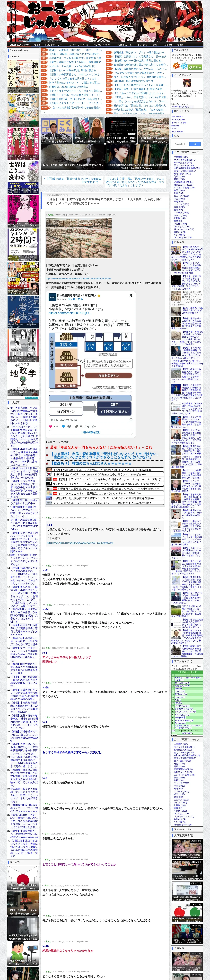Like the tweet via the heart icon
This screenshot has width=210, height=980.
pos(50,426)
